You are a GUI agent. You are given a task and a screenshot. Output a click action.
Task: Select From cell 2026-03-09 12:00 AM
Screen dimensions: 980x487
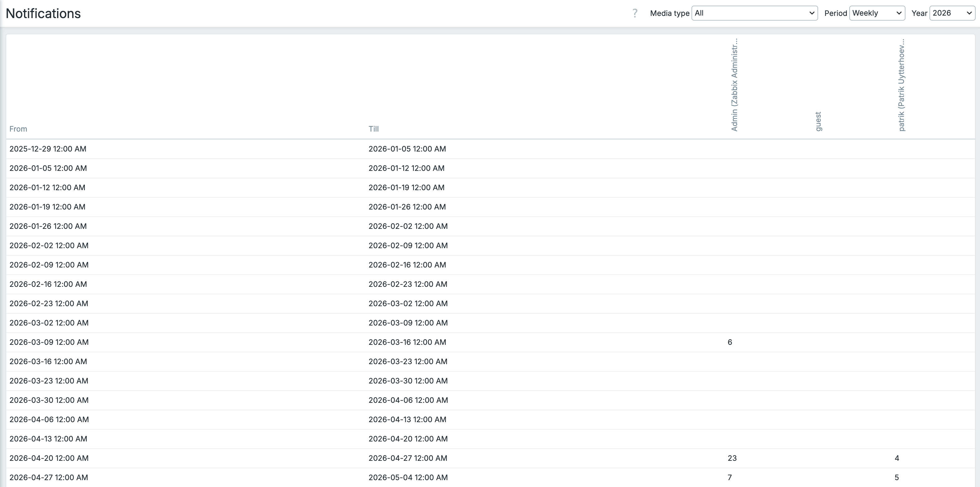pos(49,343)
